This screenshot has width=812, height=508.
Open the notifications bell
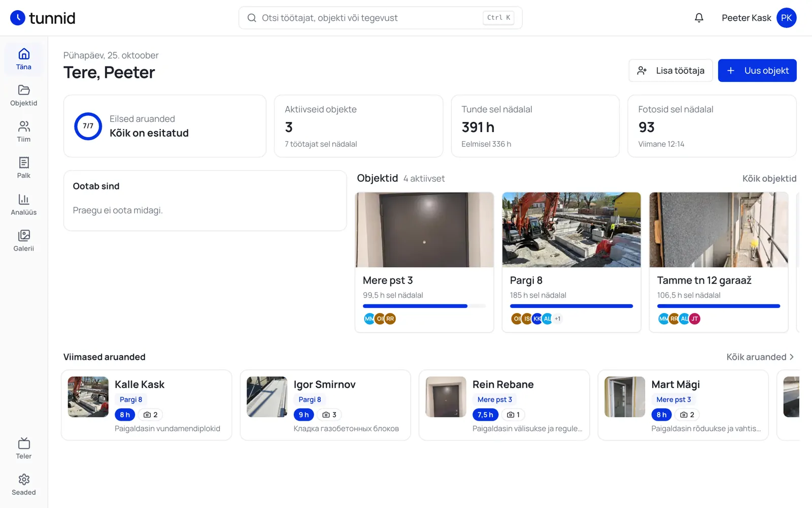699,18
